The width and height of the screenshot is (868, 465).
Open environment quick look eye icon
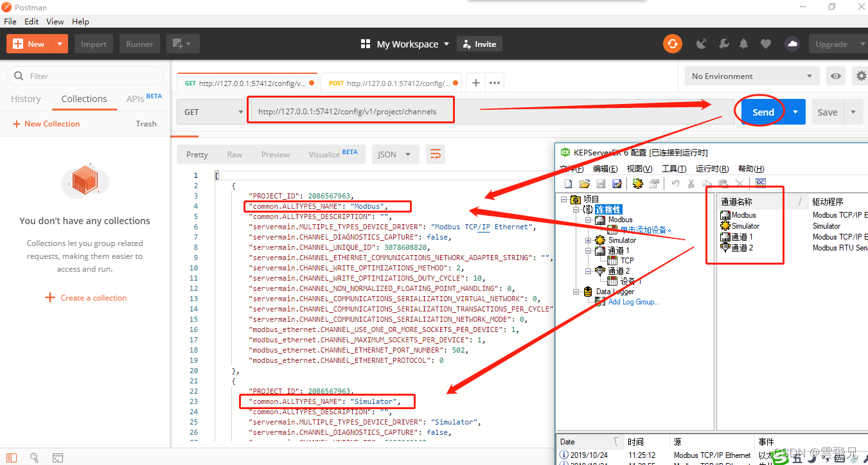pos(835,76)
